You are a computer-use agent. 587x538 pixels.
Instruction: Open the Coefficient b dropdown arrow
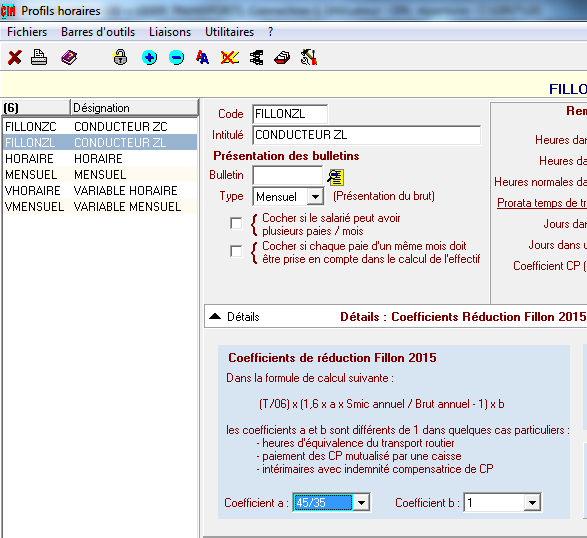click(532, 502)
